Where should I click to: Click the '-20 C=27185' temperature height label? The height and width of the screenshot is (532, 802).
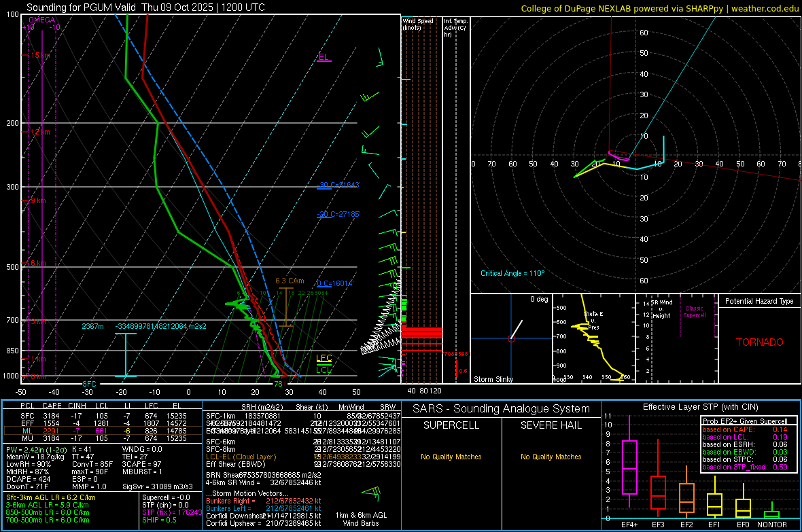point(338,214)
